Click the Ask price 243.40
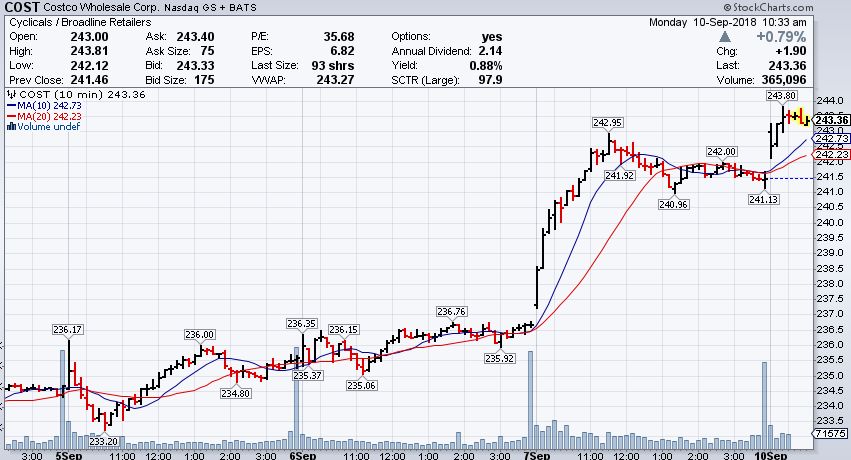 click(195, 37)
